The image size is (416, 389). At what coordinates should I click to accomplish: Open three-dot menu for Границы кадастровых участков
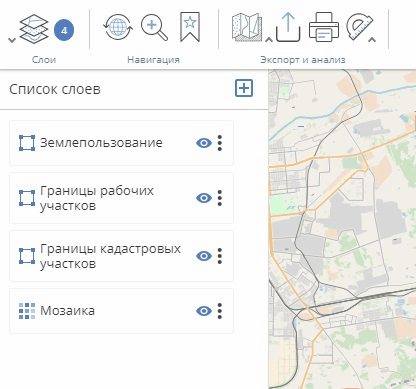click(x=220, y=256)
